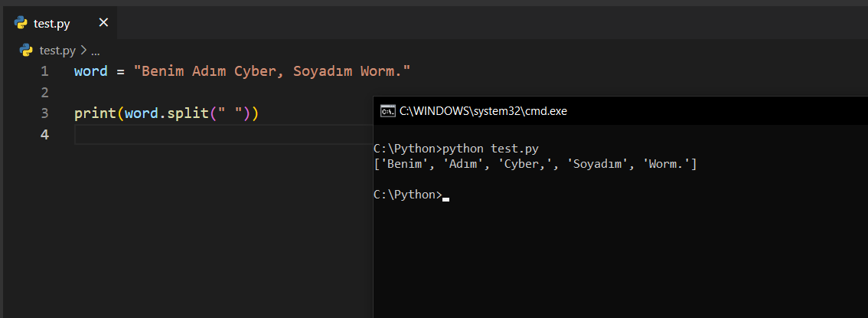Close the test.py editor tab
This screenshot has width=868, height=318.
(x=103, y=23)
